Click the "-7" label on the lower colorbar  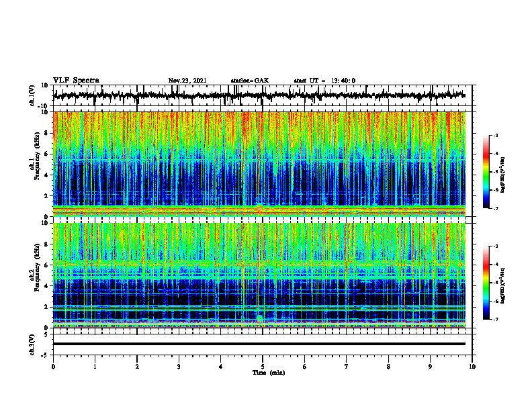coord(496,319)
